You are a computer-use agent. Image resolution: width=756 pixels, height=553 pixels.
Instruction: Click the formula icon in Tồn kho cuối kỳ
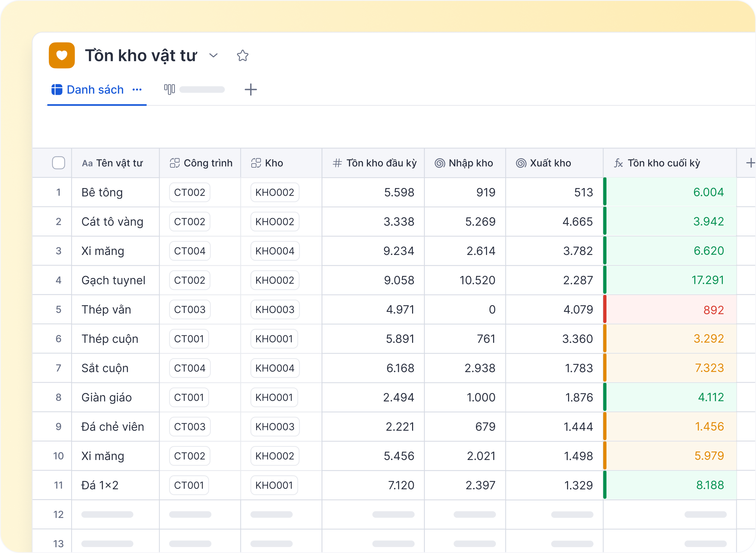618,163
